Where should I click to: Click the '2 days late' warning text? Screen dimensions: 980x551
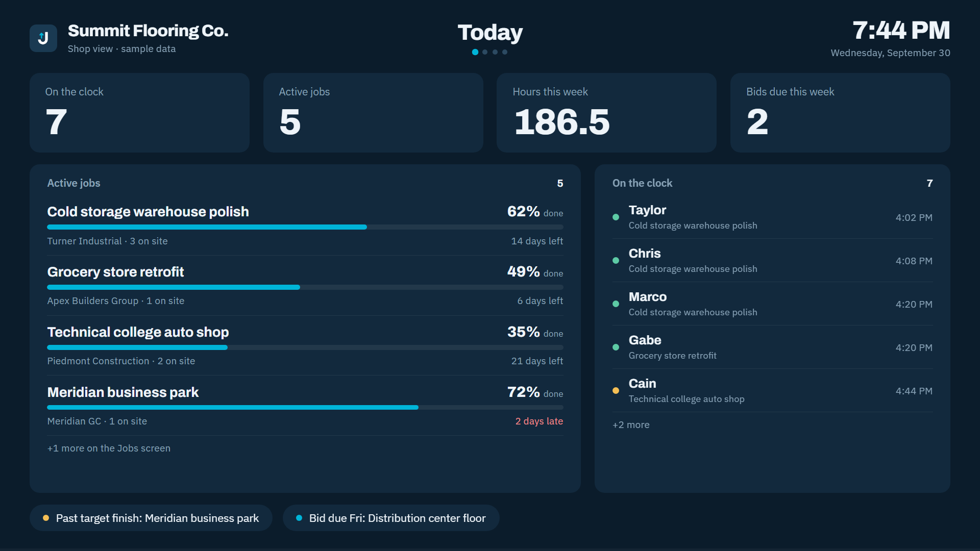[539, 421]
